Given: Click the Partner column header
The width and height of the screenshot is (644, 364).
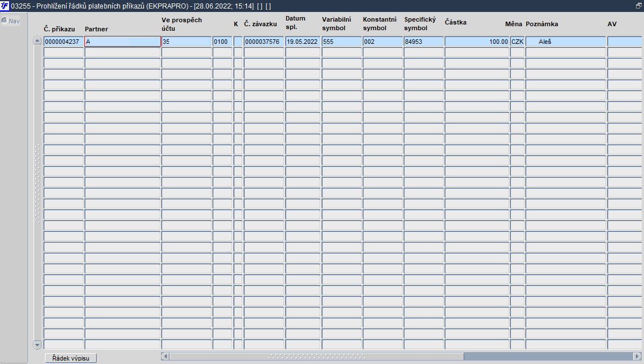Looking at the screenshot, I should click(x=97, y=29).
